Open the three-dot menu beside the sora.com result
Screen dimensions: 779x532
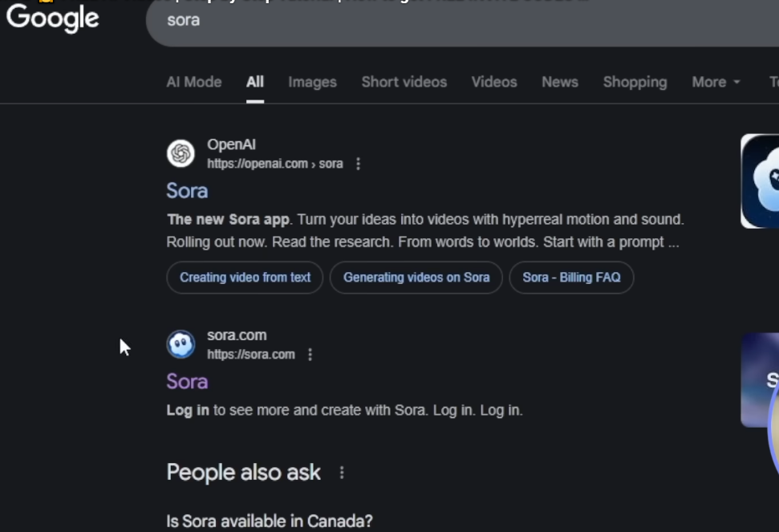click(x=310, y=354)
